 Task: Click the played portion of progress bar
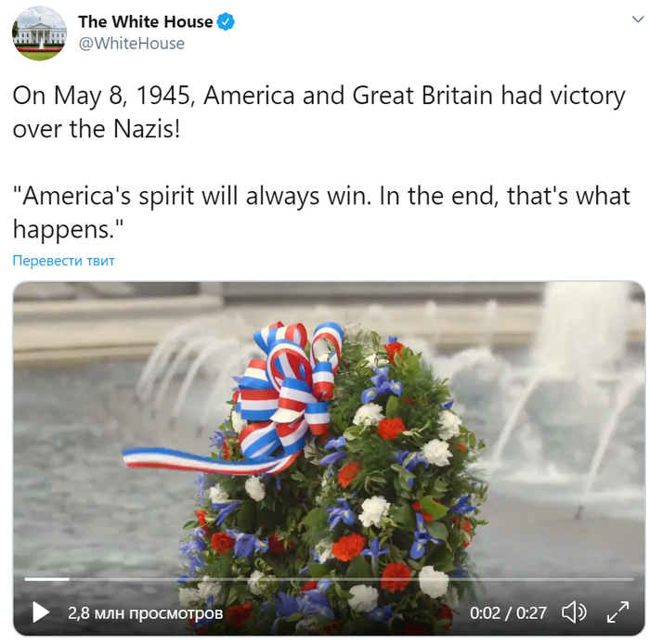pyautogui.click(x=46, y=579)
